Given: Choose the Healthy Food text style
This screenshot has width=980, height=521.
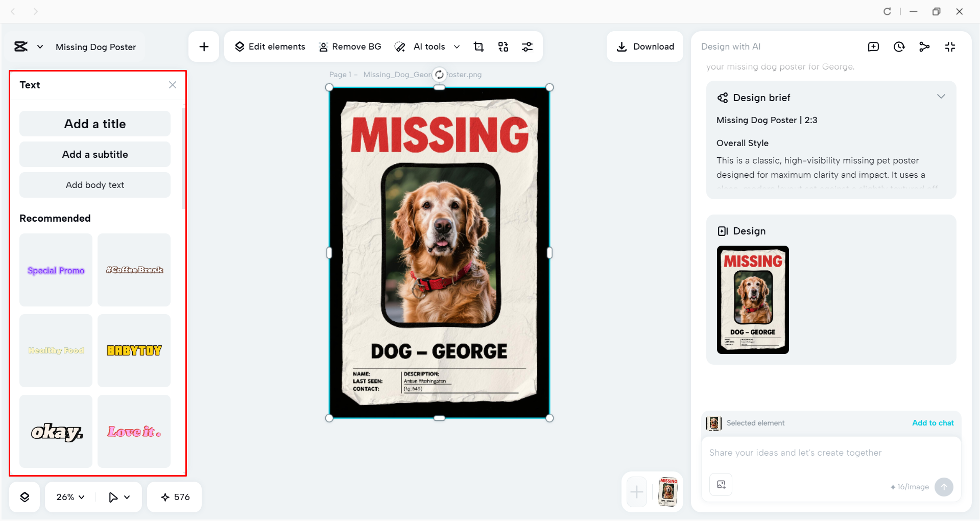Looking at the screenshot, I should click(56, 350).
